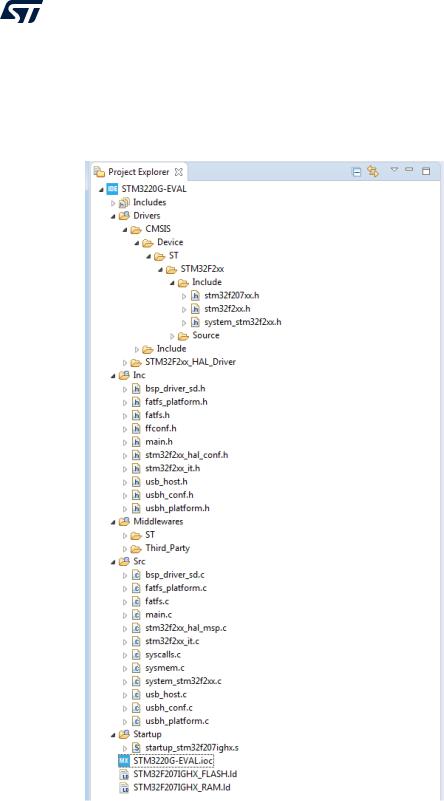Collapse the Inc folder

(113, 375)
